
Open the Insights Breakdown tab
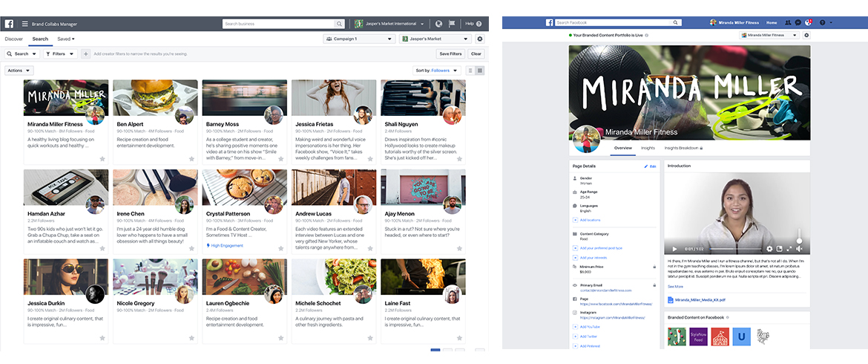(683, 149)
